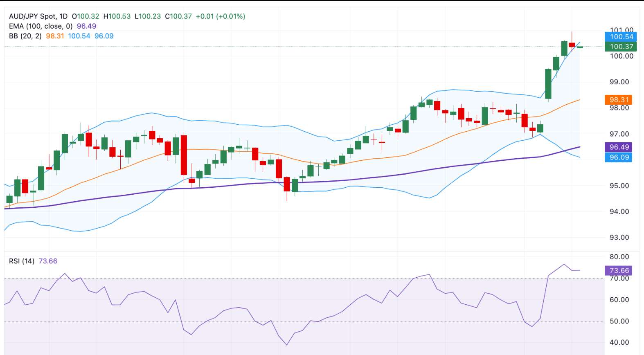The height and width of the screenshot is (355, 644).
Task: Click the orange 98.31 value in BB legend
Action: pyautogui.click(x=55, y=36)
